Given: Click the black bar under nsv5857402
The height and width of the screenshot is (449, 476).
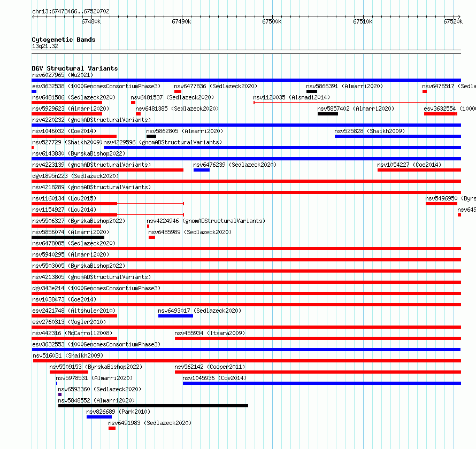Looking at the screenshot, I should (x=328, y=114).
